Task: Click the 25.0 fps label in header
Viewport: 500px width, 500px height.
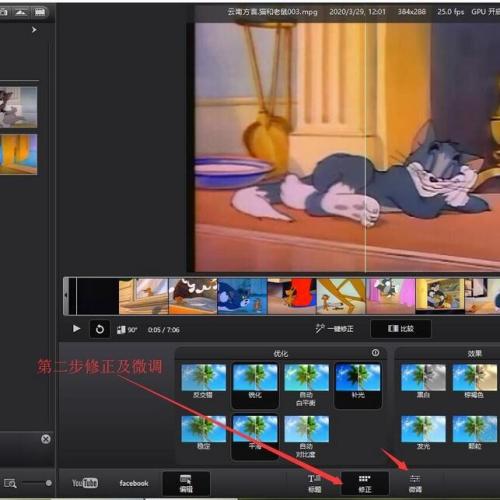Action: [x=450, y=12]
